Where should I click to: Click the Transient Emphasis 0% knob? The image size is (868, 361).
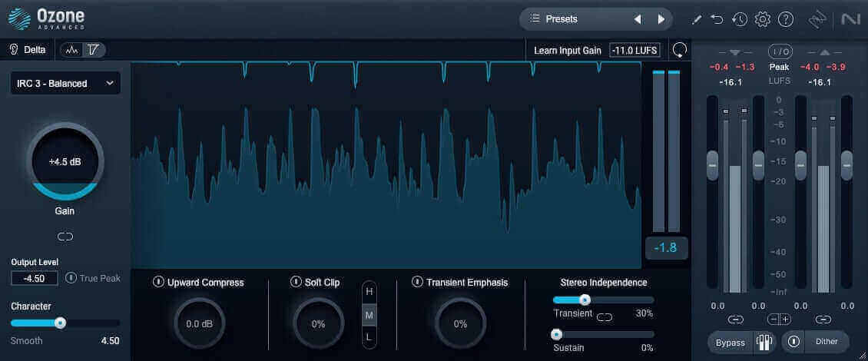coord(461,323)
